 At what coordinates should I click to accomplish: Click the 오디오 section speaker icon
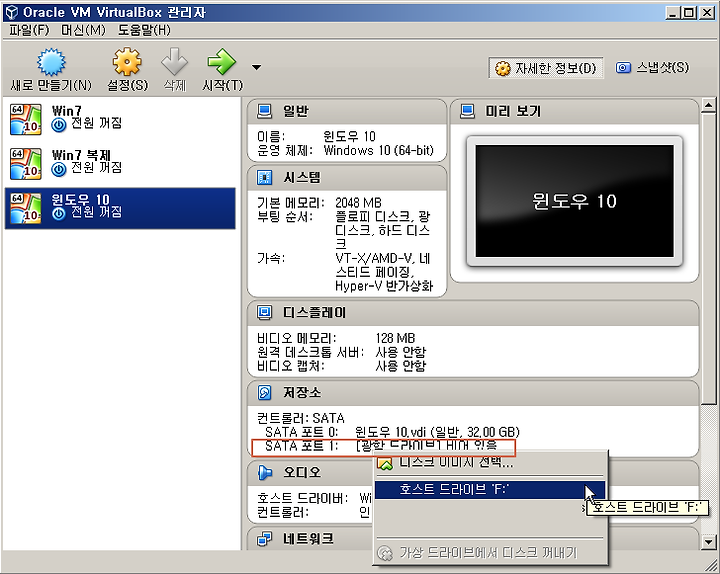pyautogui.click(x=264, y=473)
